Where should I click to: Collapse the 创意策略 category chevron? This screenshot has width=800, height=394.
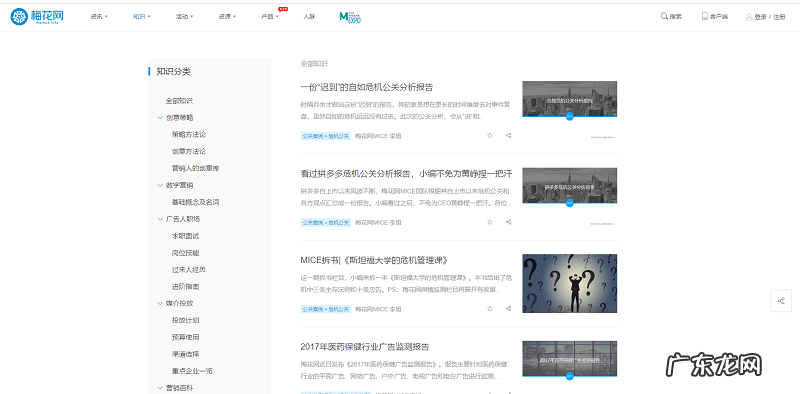point(160,117)
